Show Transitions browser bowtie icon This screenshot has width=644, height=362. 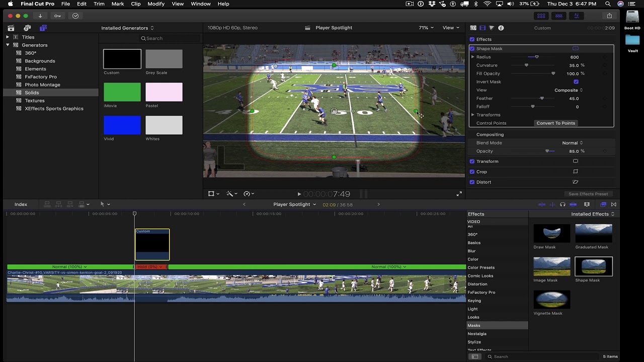point(613,205)
